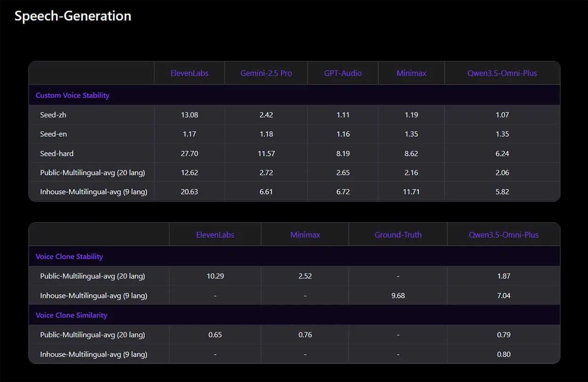Click the Custom Voice Stability section title

(72, 95)
